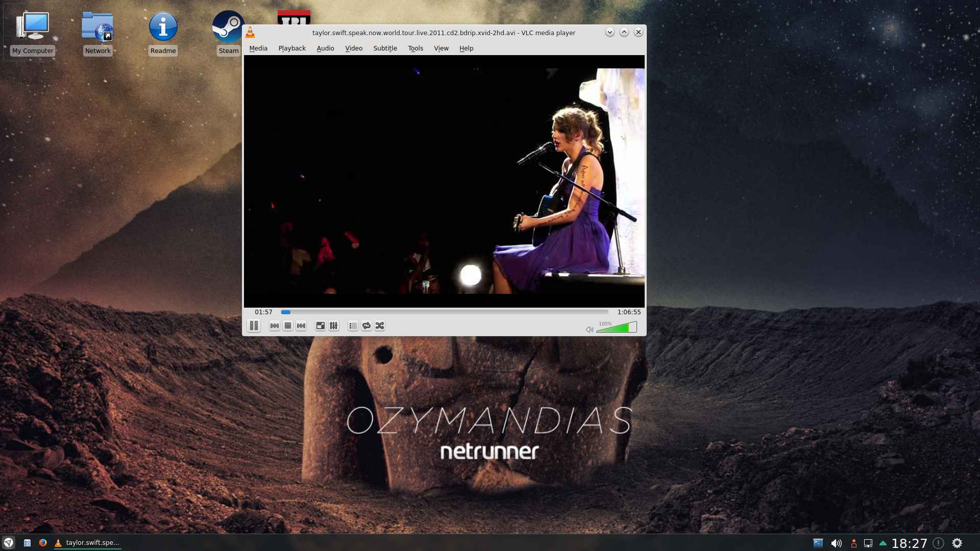Select the Network desktop icon
Screen dimensions: 980x551
coord(97,33)
